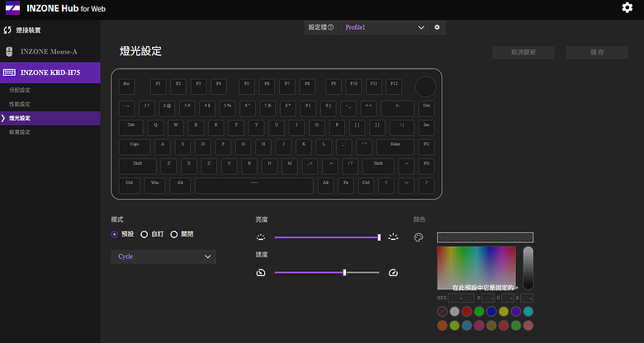The height and width of the screenshot is (343, 644).
Task: Click the profile settings gear icon
Action: click(x=438, y=27)
